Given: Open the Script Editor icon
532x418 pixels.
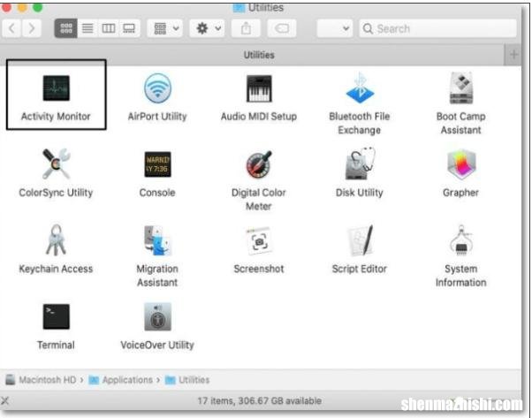Looking at the screenshot, I should [360, 240].
